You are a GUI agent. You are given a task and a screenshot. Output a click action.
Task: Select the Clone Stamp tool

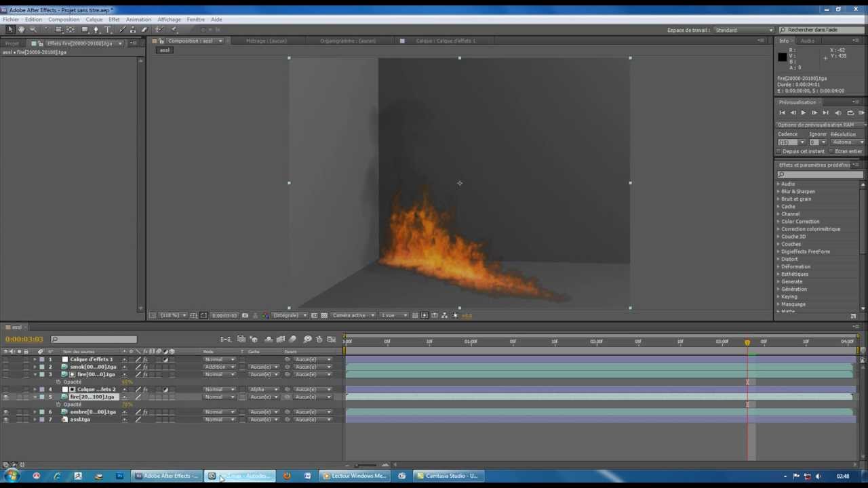pos(132,30)
